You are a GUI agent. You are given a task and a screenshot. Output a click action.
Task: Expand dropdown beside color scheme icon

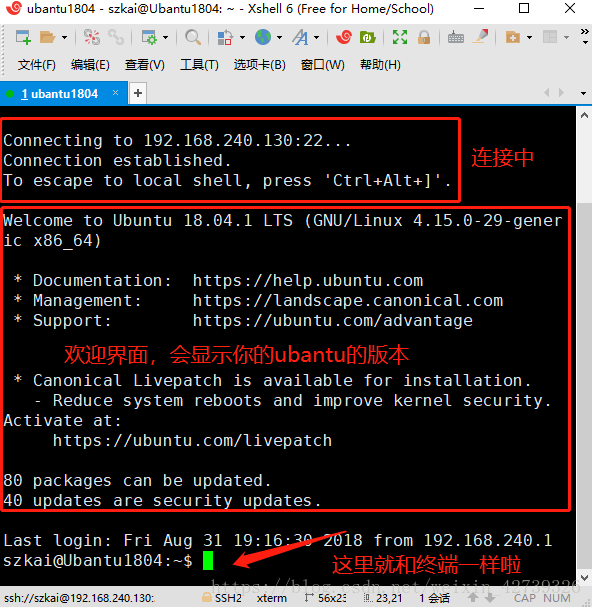[242, 38]
